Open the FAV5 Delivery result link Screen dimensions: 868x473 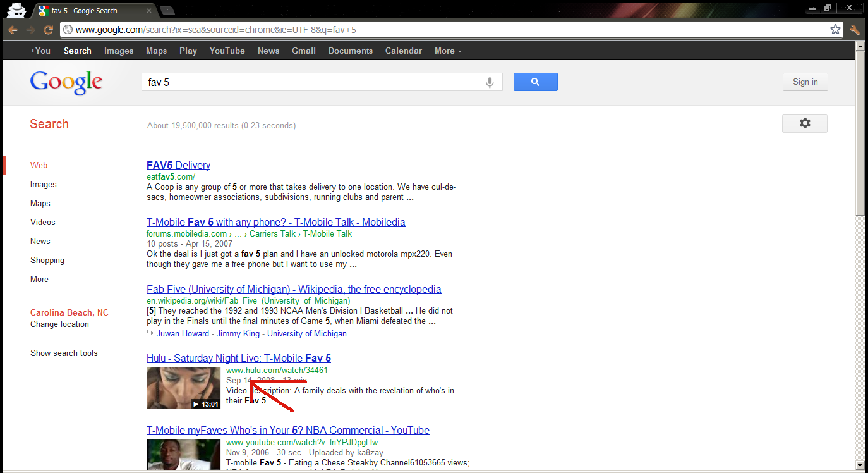tap(178, 165)
